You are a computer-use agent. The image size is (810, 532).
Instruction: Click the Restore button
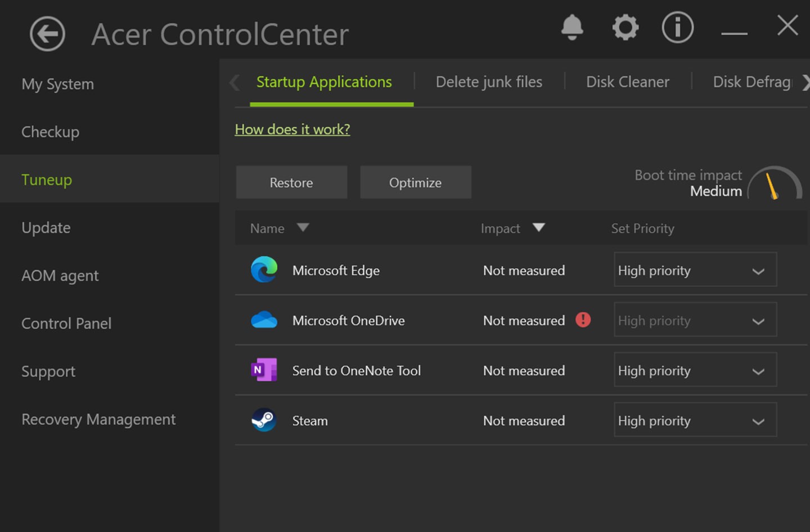click(291, 182)
